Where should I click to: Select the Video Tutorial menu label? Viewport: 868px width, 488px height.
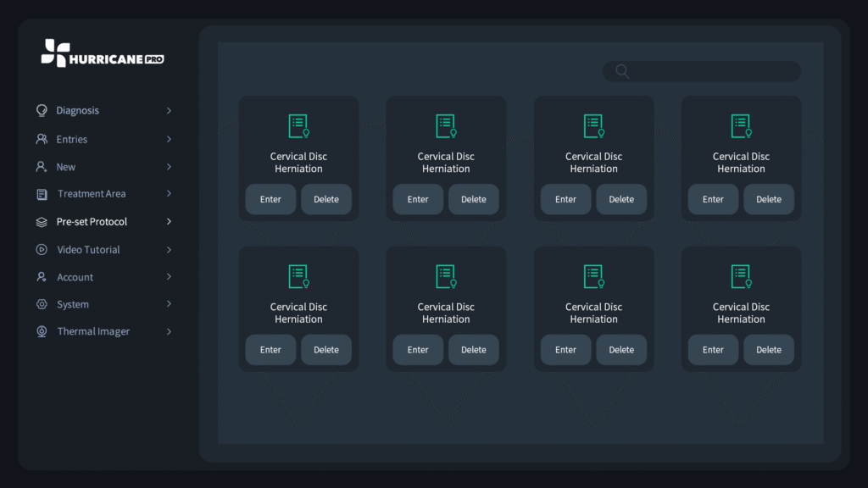coord(88,250)
